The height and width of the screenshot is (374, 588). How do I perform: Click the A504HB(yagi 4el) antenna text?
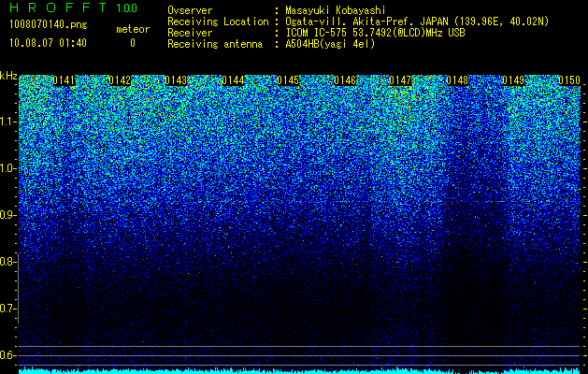click(330, 44)
